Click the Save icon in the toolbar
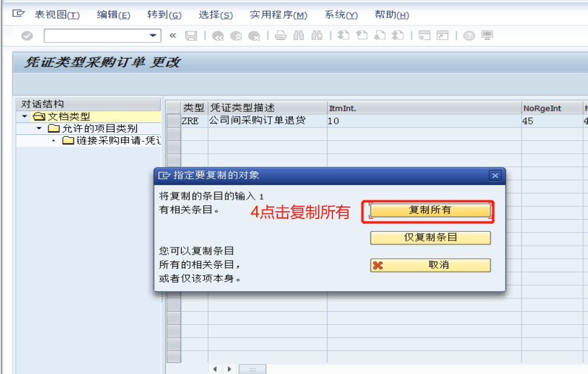The height and width of the screenshot is (374, 588). coord(191,35)
